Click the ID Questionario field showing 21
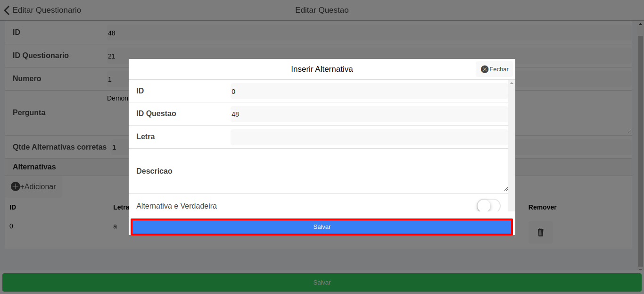644x294 pixels. click(118, 56)
